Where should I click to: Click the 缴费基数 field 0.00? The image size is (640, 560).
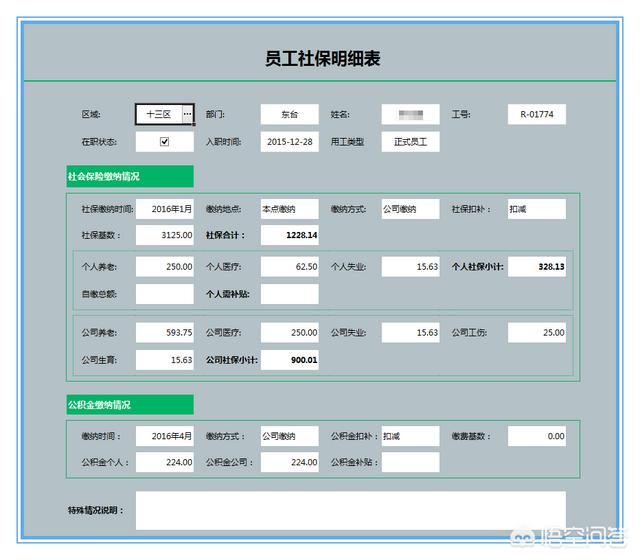point(537,436)
